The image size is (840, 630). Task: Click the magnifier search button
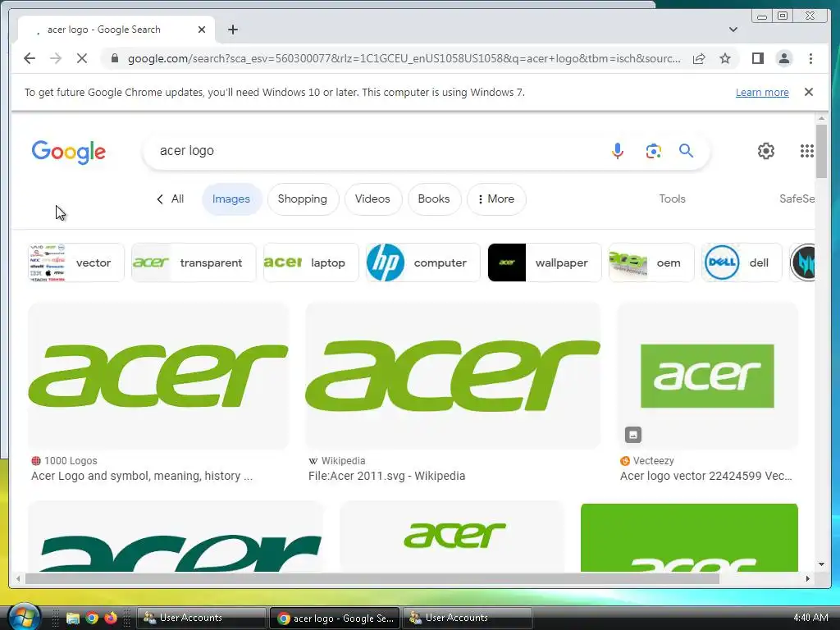pyautogui.click(x=686, y=151)
